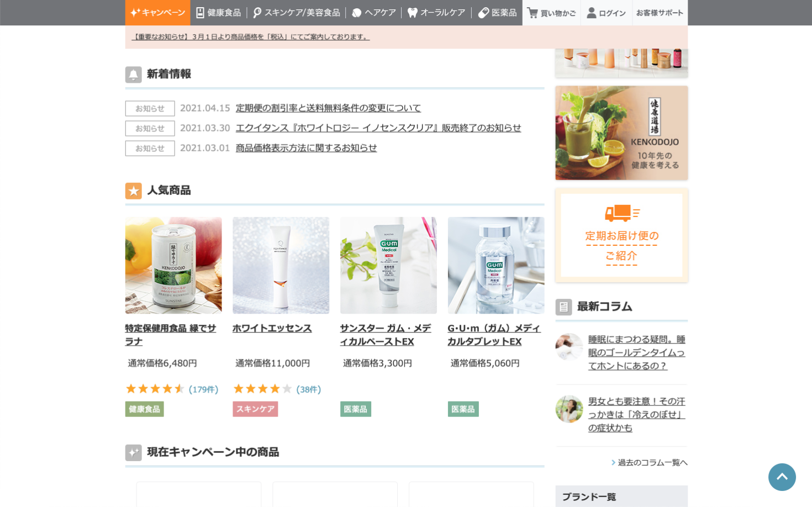Click 医薬品 tag under メディカルタブレットEX
The height and width of the screenshot is (507, 812).
(x=463, y=409)
